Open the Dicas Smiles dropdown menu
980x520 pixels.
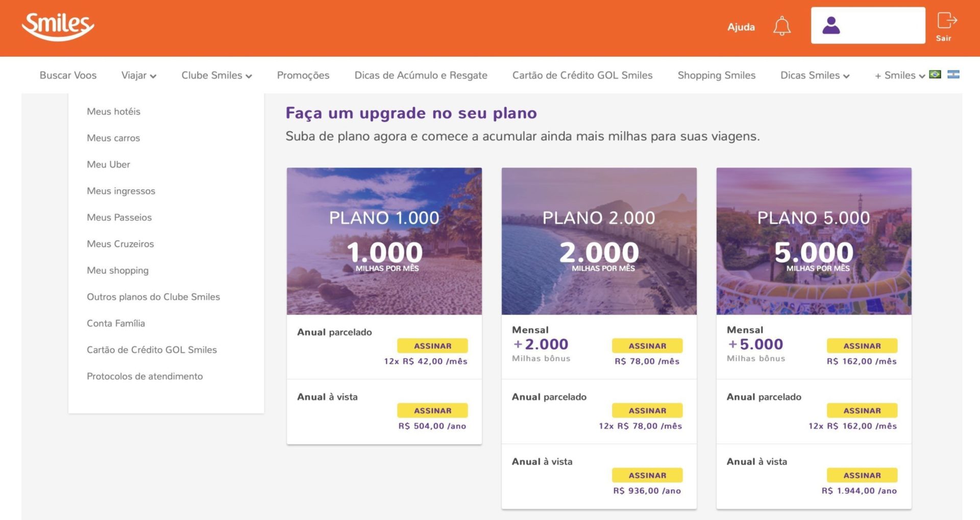(x=815, y=76)
